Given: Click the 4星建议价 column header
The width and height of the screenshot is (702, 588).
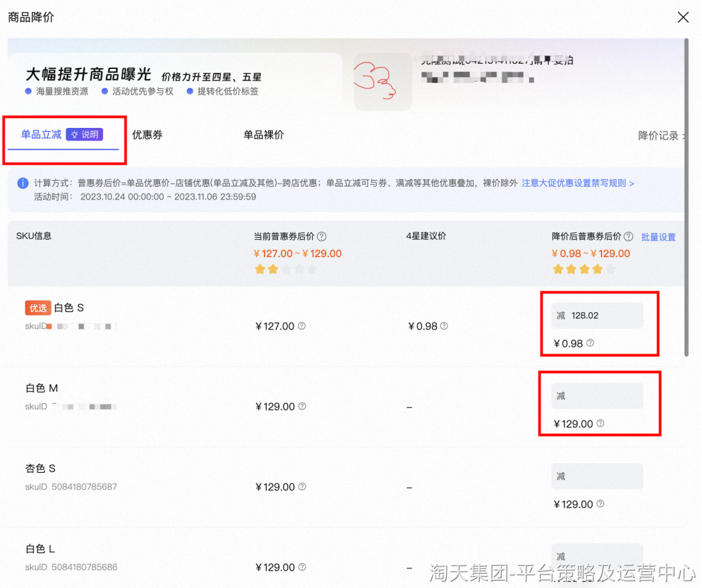Looking at the screenshot, I should click(x=426, y=236).
